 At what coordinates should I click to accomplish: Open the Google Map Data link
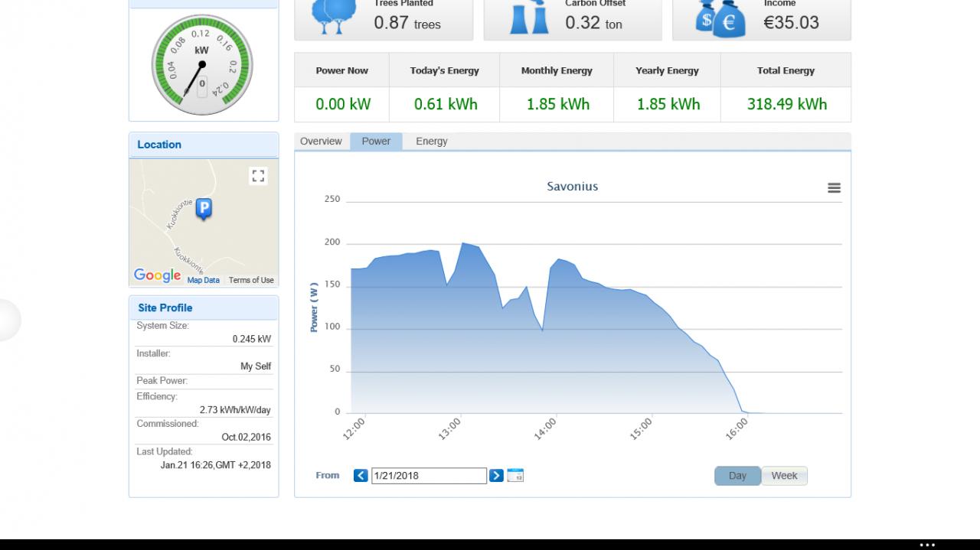[204, 280]
